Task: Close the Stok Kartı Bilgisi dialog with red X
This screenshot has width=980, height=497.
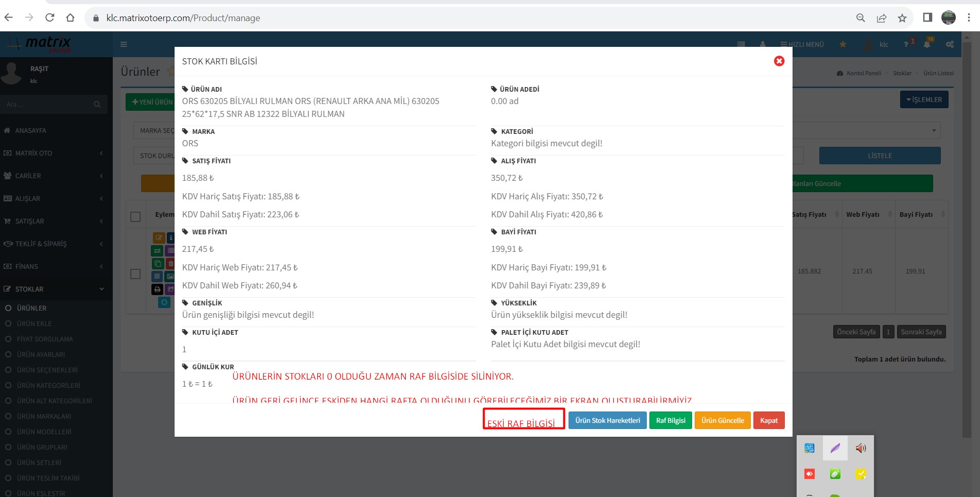Action: point(779,61)
